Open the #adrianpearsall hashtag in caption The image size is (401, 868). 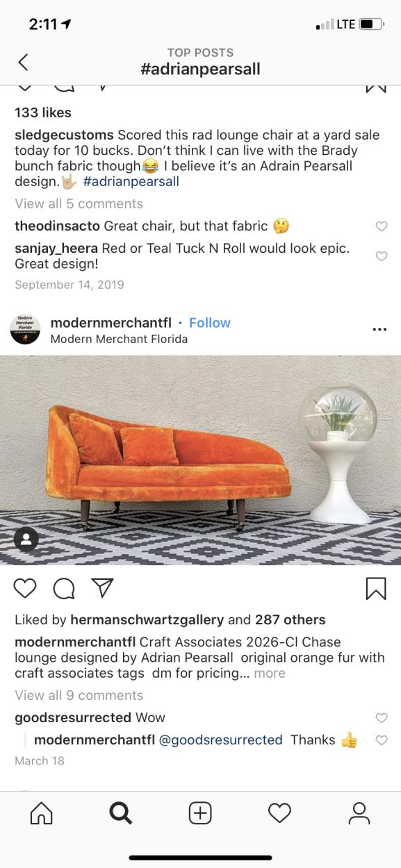click(131, 181)
